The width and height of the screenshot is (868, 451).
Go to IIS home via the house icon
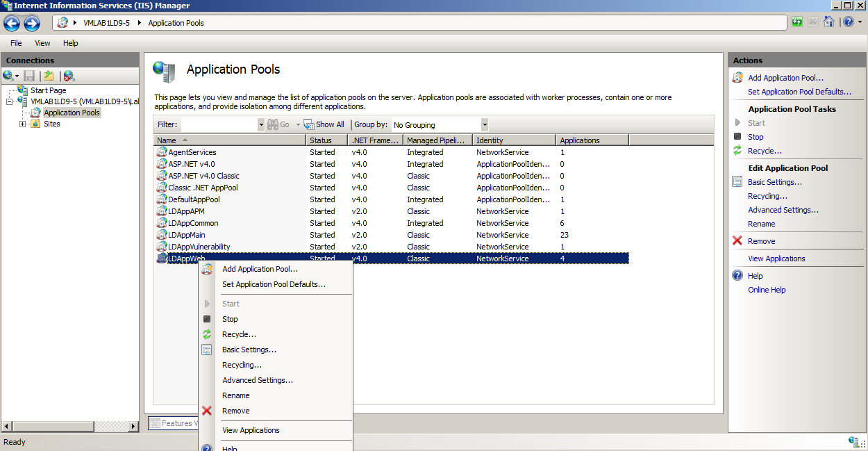point(829,22)
